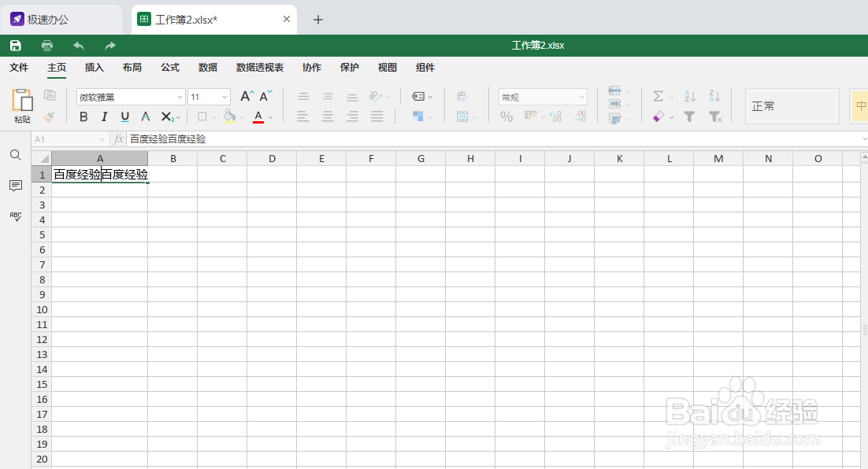Align text right
The image size is (868, 469).
(x=352, y=116)
